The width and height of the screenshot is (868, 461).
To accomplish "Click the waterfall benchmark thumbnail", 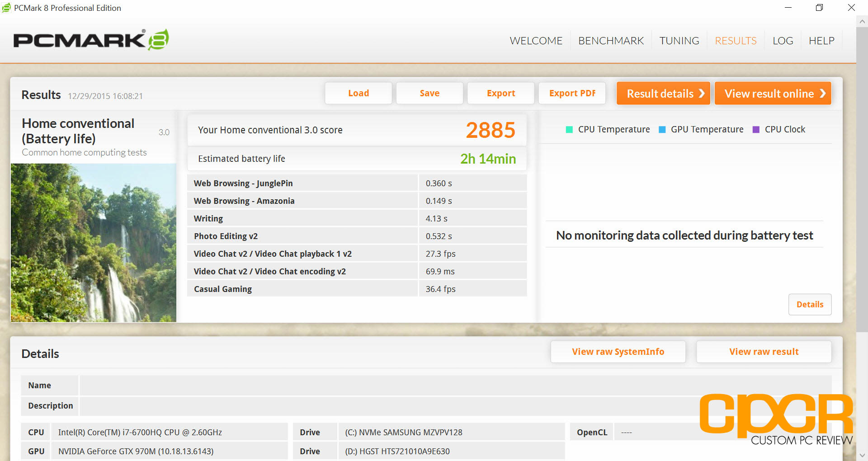I will [x=94, y=243].
